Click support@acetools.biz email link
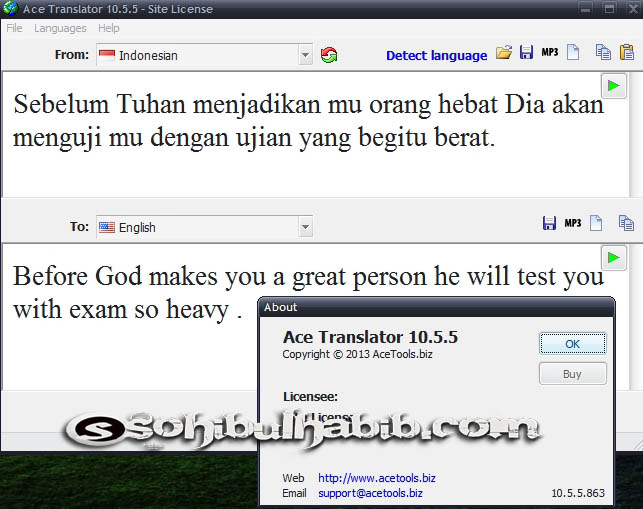Image resolution: width=643 pixels, height=509 pixels. coord(370,493)
